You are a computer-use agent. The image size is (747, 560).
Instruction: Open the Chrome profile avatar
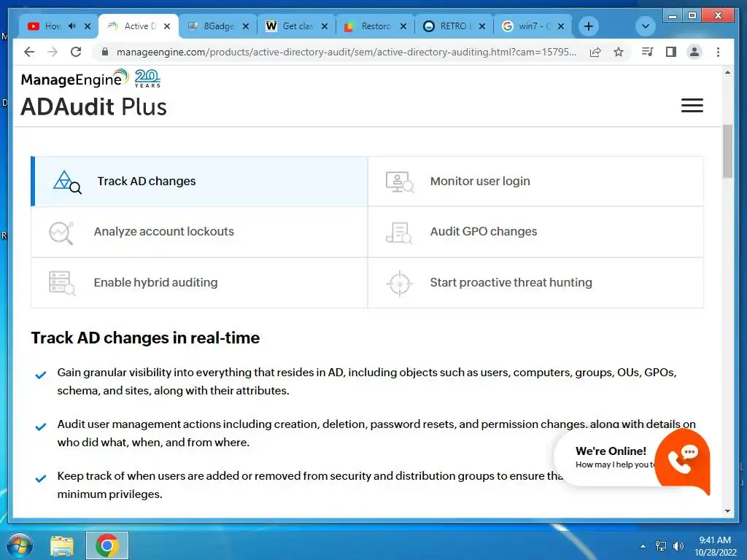[694, 52]
